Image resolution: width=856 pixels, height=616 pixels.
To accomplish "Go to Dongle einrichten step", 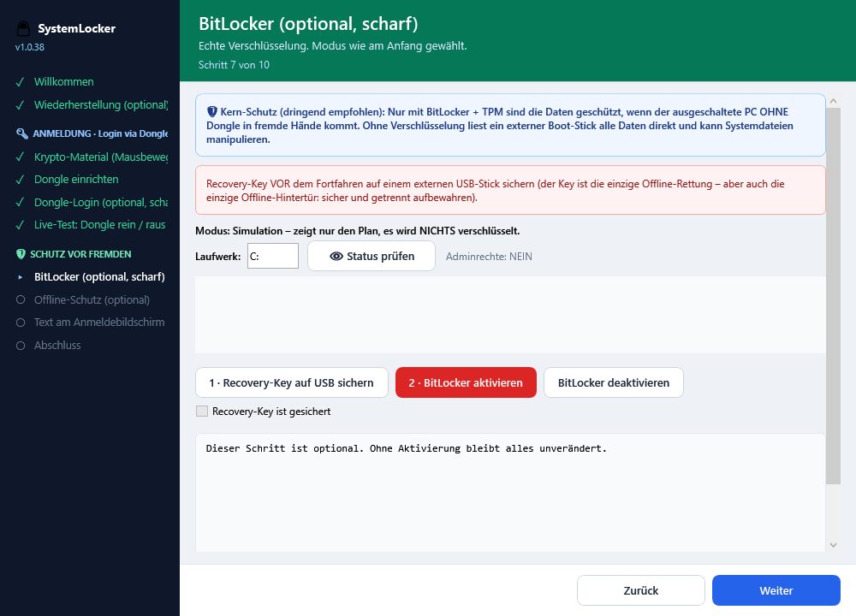I will coord(76,180).
